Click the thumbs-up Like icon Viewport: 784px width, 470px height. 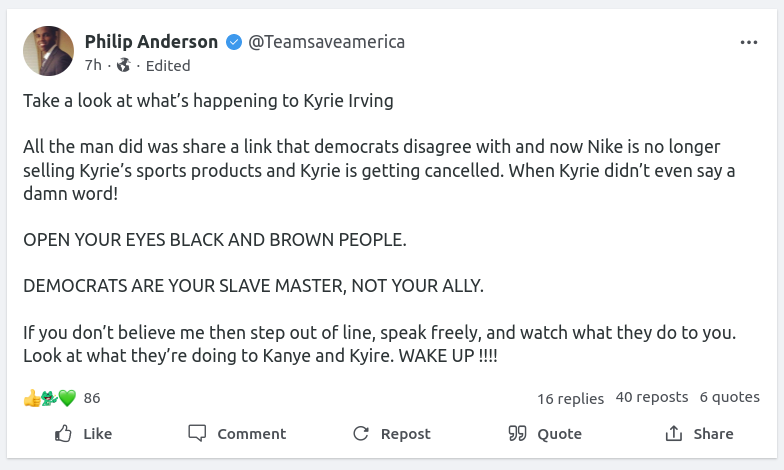coord(64,434)
